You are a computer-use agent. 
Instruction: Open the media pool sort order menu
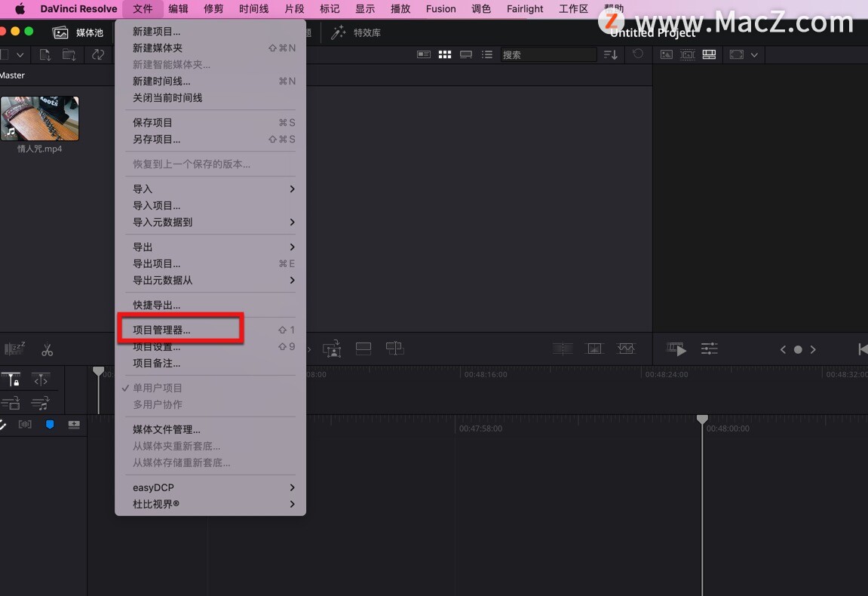click(611, 54)
